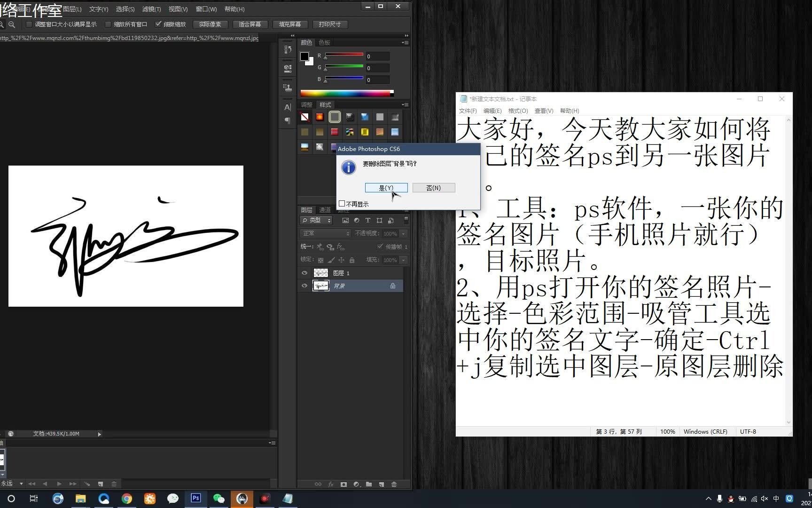
Task: Add layer style fx icon
Action: click(x=331, y=484)
